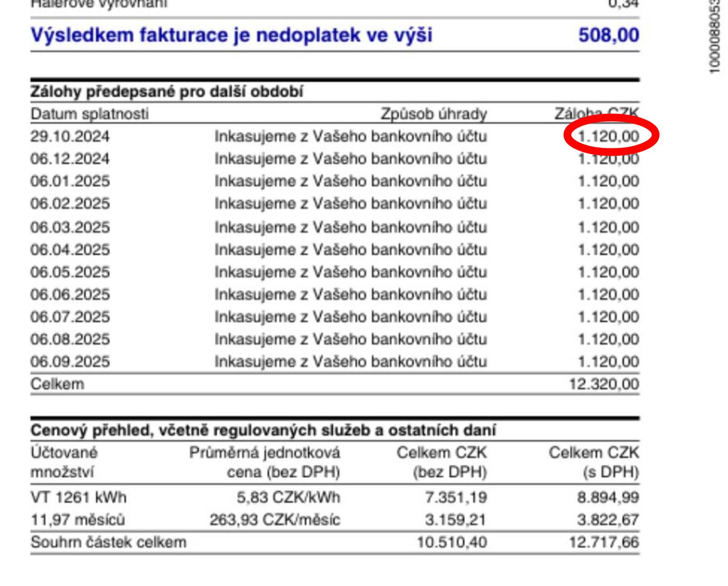This screenshot has height=586, width=728.
Task: Click the vertical document number on the margin
Action: click(714, 36)
